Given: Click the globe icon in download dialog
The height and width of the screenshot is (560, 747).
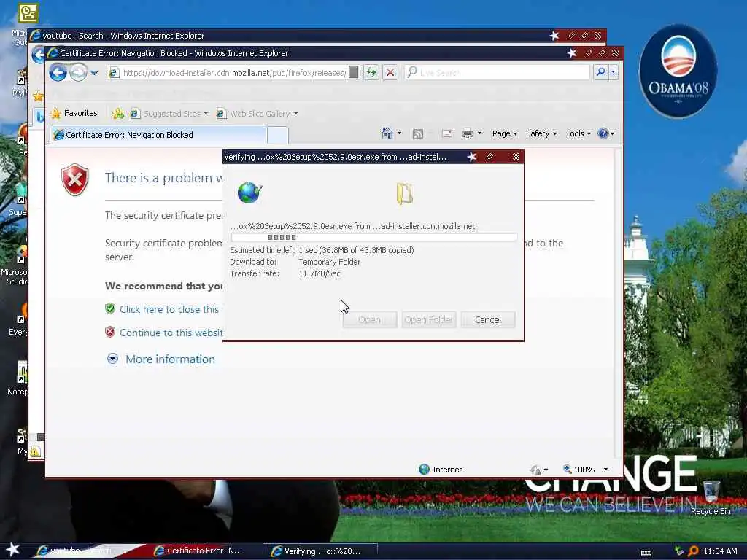Looking at the screenshot, I should pos(249,192).
